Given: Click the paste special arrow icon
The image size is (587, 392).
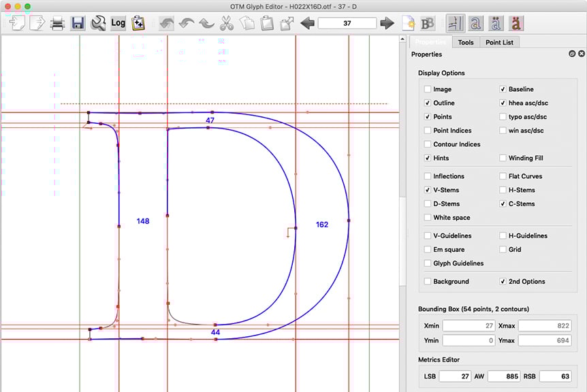Looking at the screenshot, I should click(287, 23).
